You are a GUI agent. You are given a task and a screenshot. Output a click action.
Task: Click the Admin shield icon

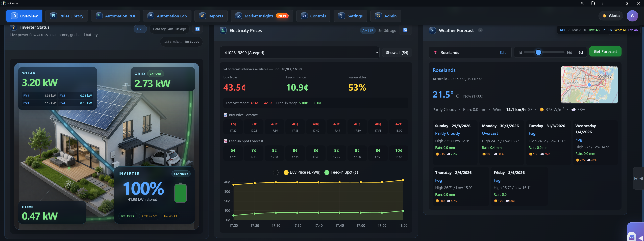coord(378,15)
